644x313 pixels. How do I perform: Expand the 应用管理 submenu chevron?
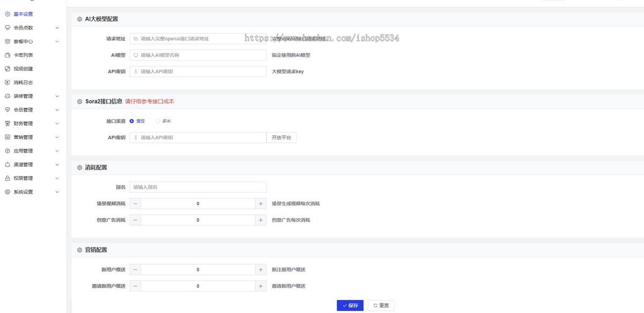pyautogui.click(x=57, y=151)
